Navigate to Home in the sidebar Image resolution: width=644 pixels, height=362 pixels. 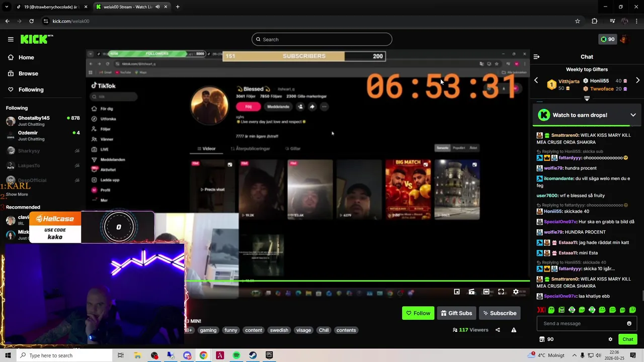[21, 57]
